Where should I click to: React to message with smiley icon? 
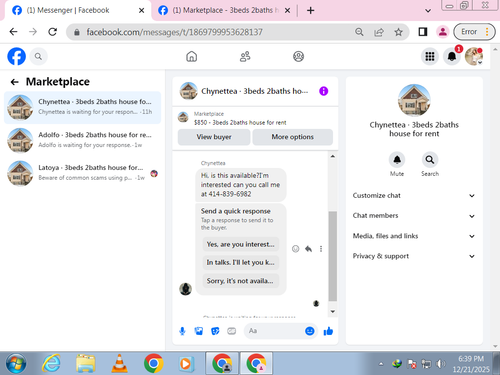pyautogui.click(x=295, y=249)
